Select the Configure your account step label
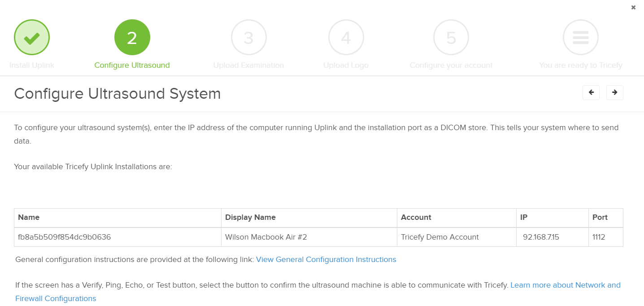The height and width of the screenshot is (306, 644). coord(451,65)
